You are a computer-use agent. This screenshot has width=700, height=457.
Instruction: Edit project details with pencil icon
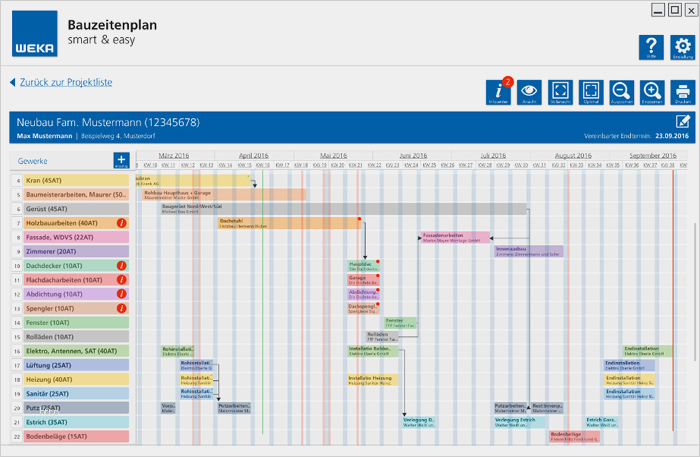tap(683, 122)
